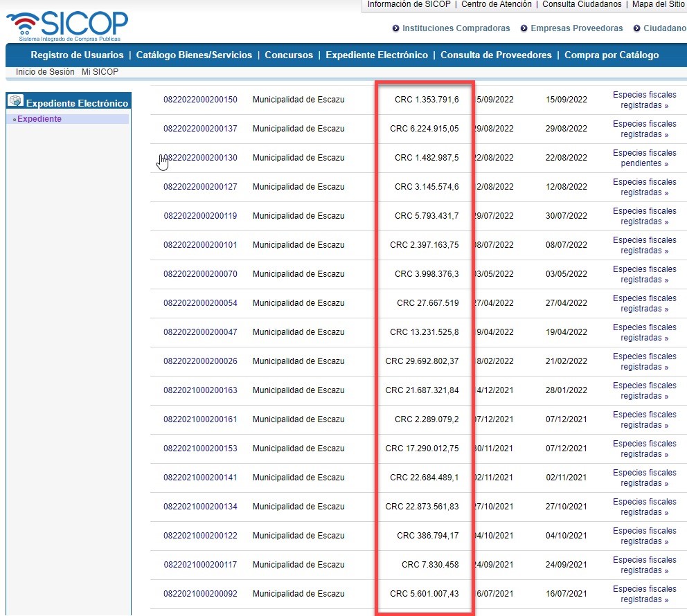687x616 pixels.
Task: Open contract 0822022000200127
Action: (200, 187)
